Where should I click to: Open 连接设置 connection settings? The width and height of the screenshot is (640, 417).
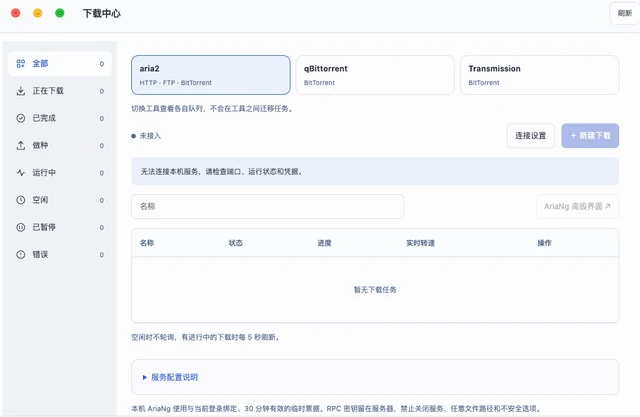click(x=531, y=135)
